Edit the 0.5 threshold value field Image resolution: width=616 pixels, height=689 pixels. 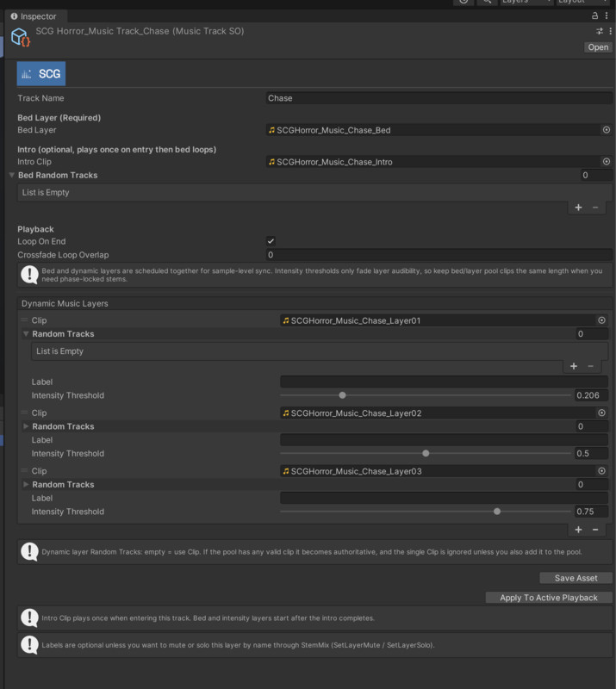coord(591,454)
